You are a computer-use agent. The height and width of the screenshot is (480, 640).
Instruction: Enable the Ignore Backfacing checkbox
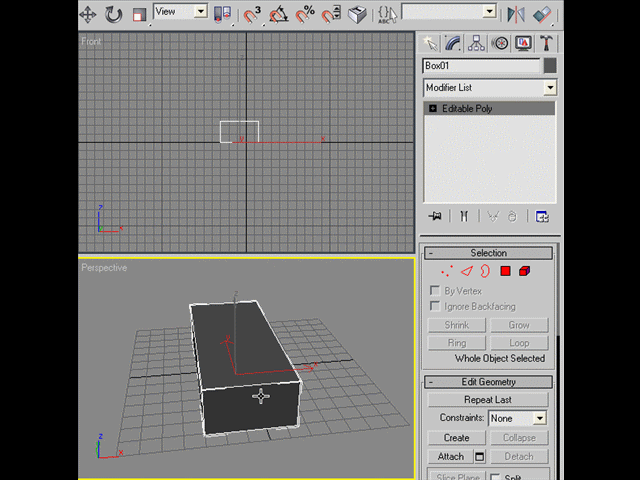tap(435, 306)
